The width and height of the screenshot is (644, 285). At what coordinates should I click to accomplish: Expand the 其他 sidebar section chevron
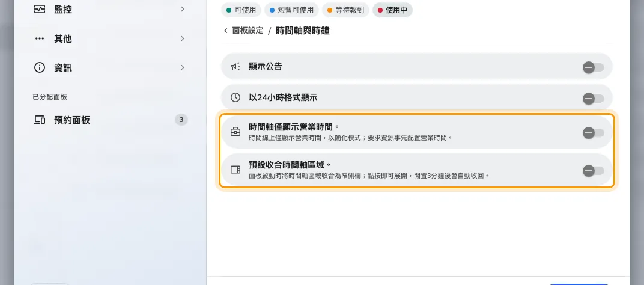click(183, 38)
